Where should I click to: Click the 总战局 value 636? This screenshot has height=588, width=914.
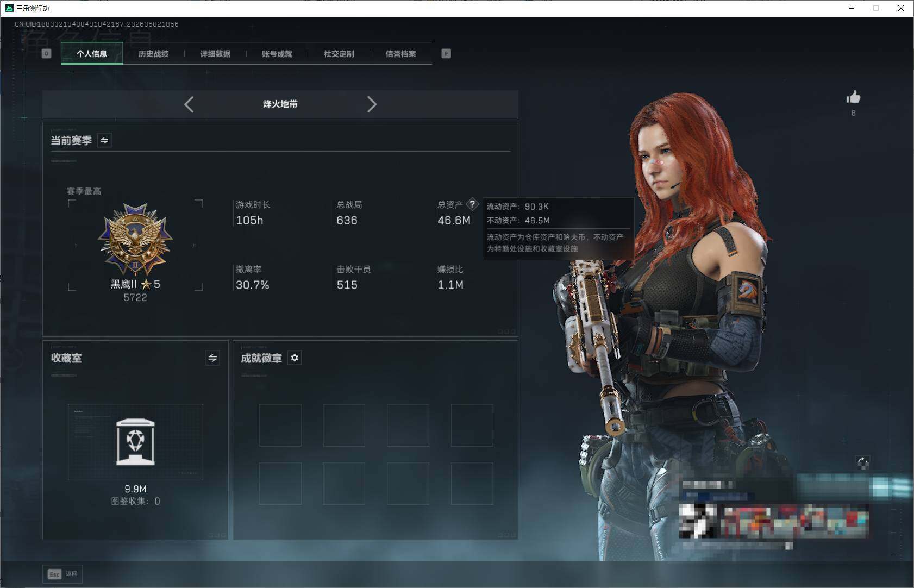coord(347,220)
